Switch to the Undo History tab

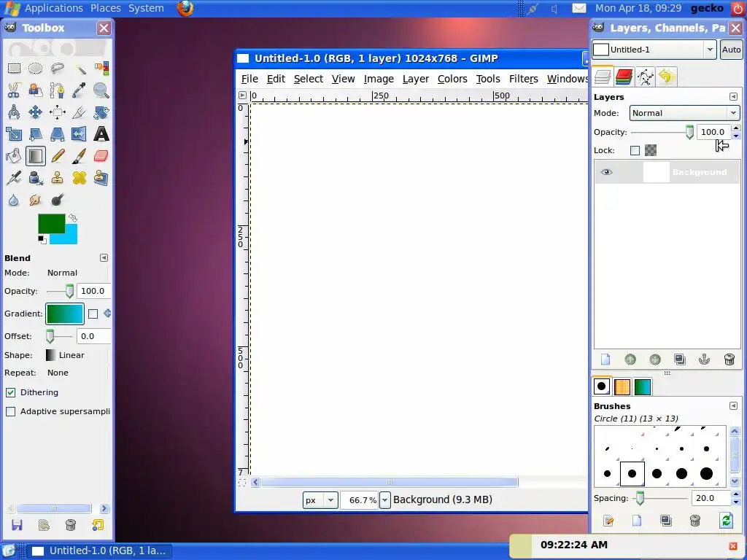(x=667, y=77)
